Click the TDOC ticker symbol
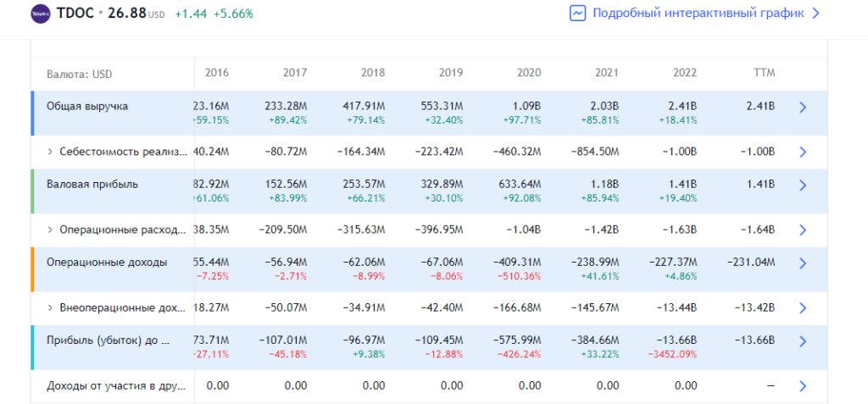 click(x=75, y=14)
